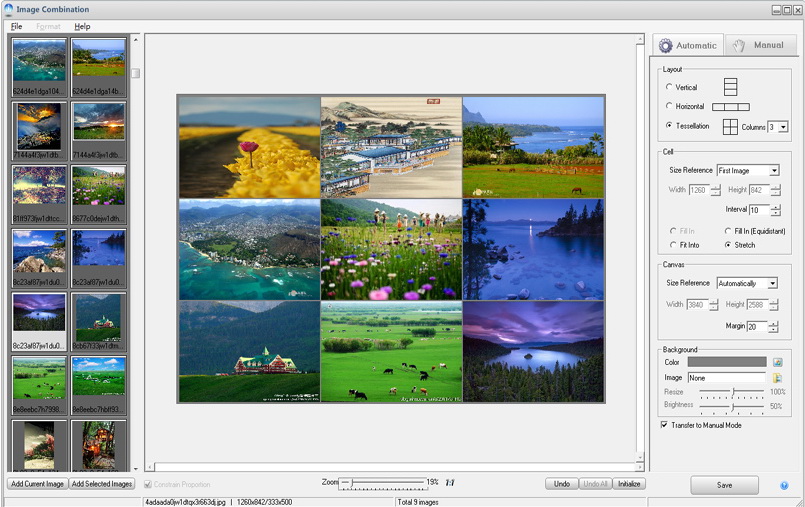
Task: Click the Zoom slider track
Action: [x=385, y=483]
